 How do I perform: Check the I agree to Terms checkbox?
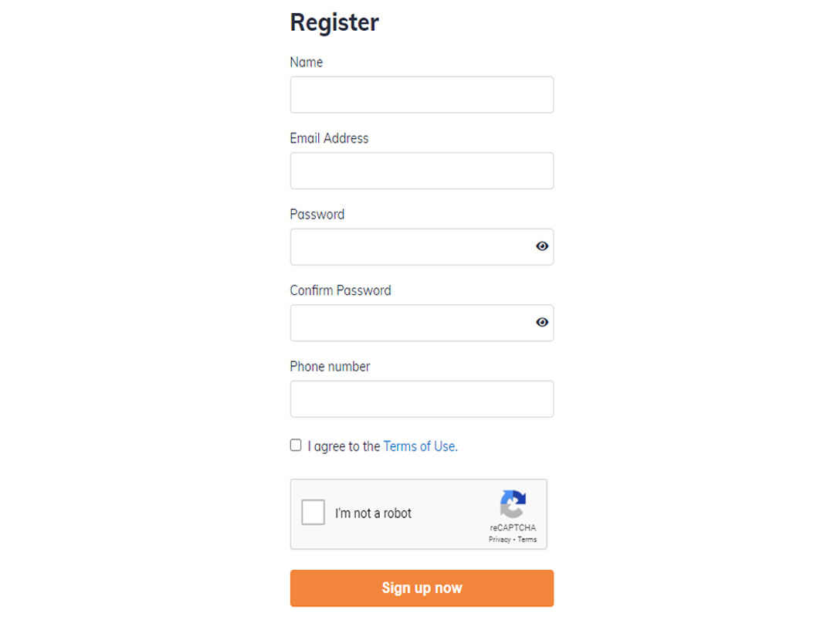pos(296,446)
